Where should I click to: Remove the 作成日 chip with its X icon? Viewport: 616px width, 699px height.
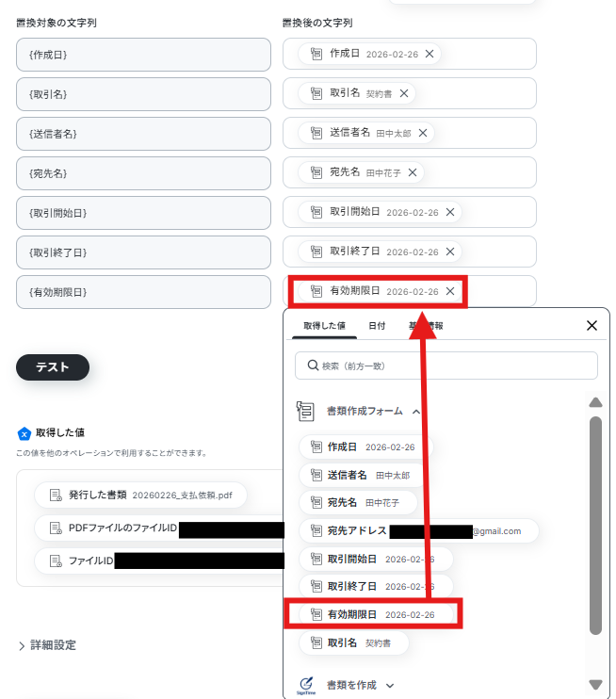(430, 54)
